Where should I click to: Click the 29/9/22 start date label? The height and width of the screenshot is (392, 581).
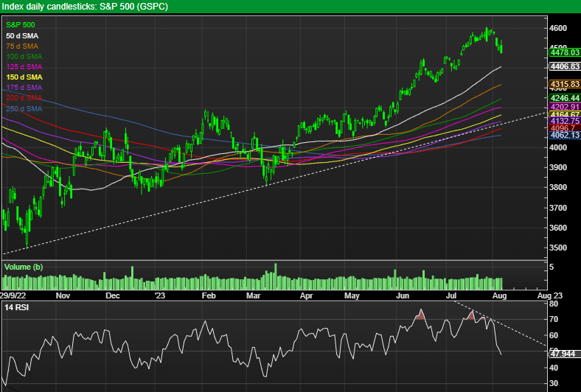click(13, 295)
